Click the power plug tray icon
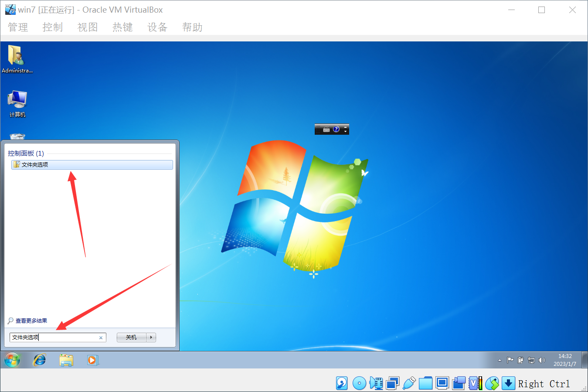This screenshot has height=392, width=588. point(520,360)
